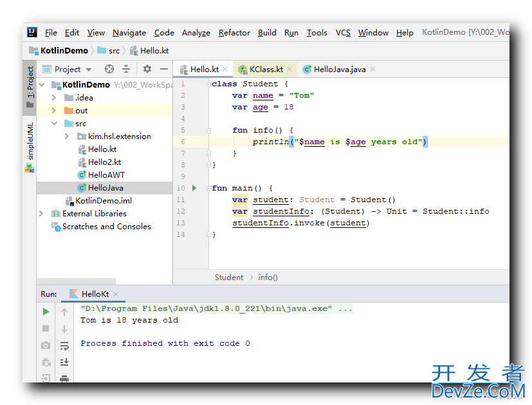
Task: Close the KClass.kt editor tab
Action: pyautogui.click(x=289, y=69)
